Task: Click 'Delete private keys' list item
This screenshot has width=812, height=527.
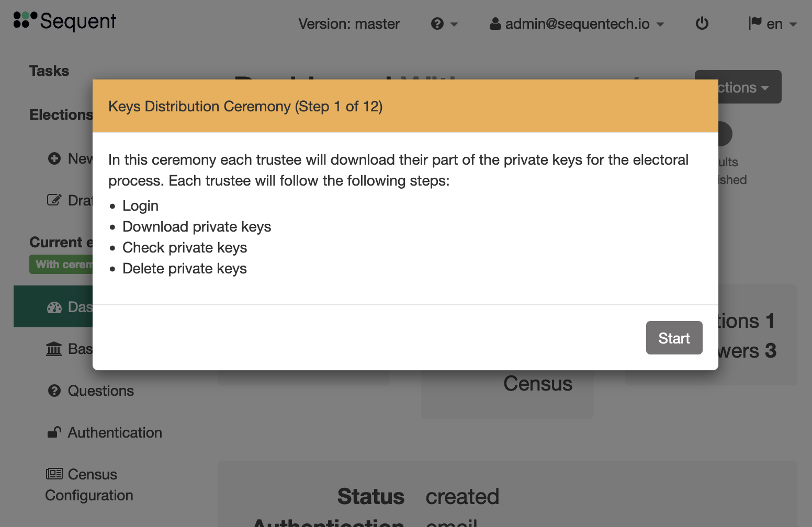Action: coord(185,268)
